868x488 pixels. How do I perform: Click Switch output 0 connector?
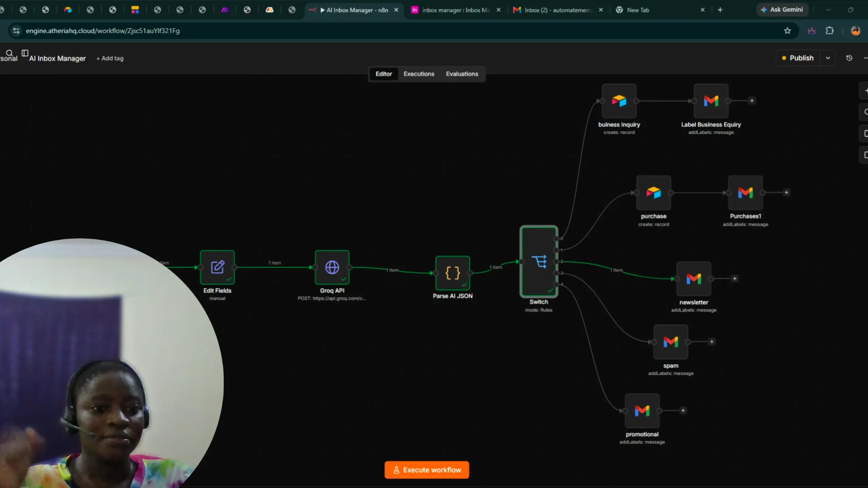pyautogui.click(x=556, y=239)
